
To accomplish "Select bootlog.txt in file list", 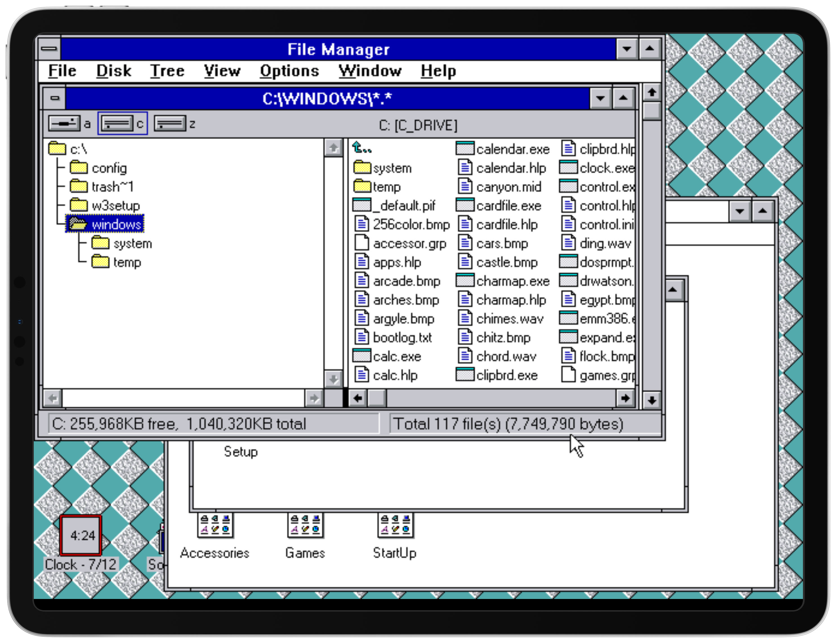I will [402, 337].
